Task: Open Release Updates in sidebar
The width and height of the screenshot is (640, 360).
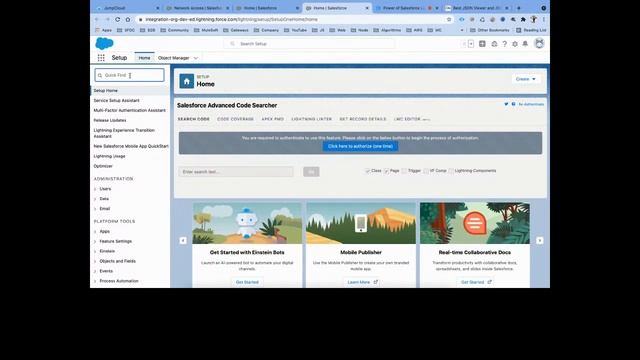Action: click(110, 120)
